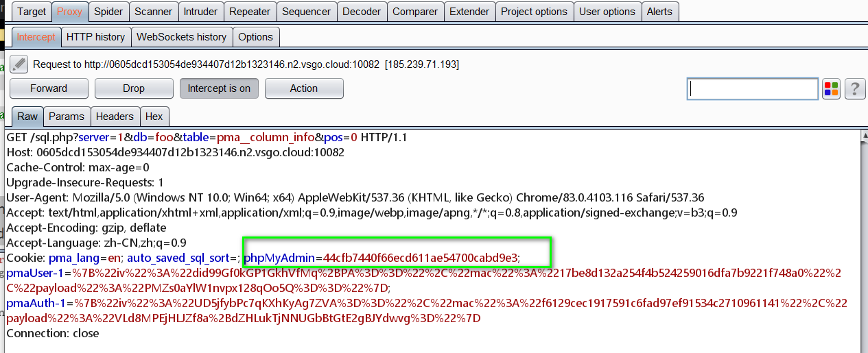Screen dimensions: 868x353
Task: Switch to the Spider tab
Action: (x=108, y=12)
